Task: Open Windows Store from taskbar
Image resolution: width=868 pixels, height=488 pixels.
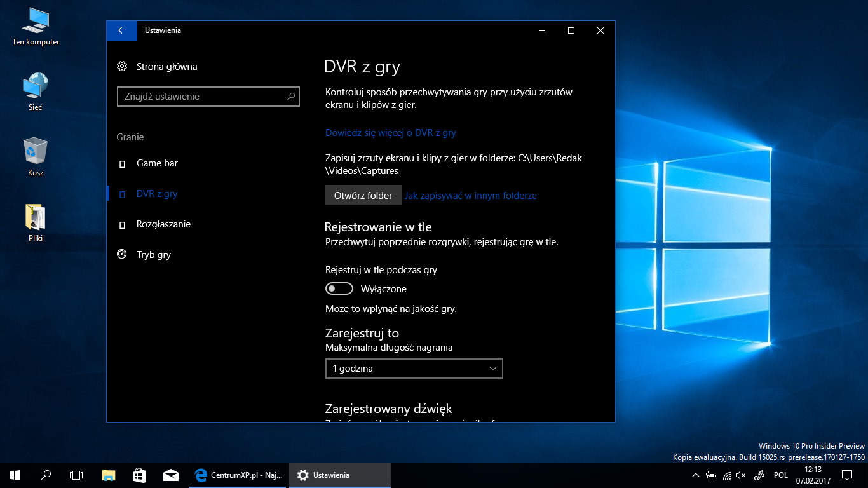Action: tap(139, 475)
